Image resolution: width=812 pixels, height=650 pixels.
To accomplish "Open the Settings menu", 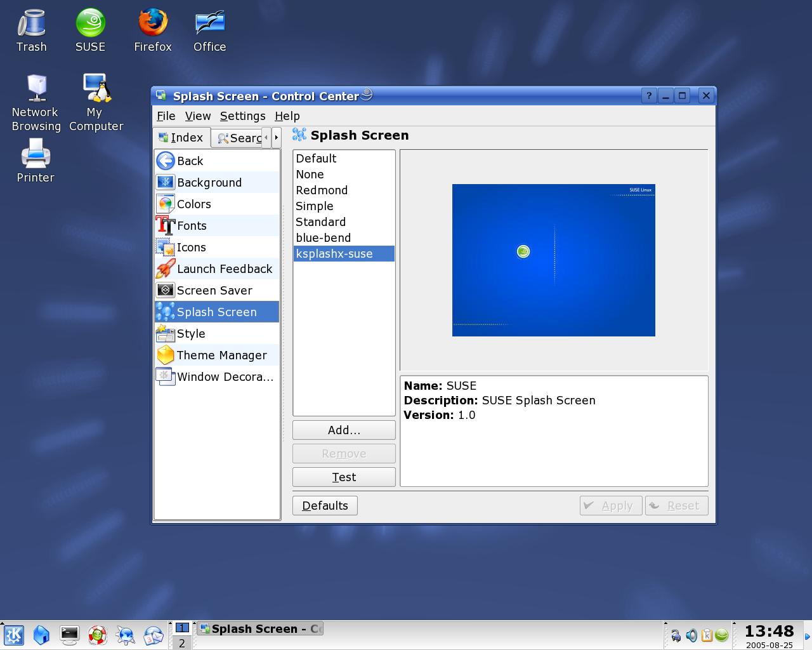I will 242,116.
